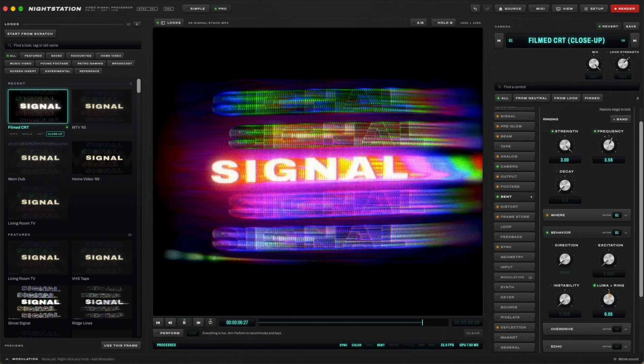644x364 pixels.
Task: Click the redo arrow icon
Action: pyautogui.click(x=487, y=9)
